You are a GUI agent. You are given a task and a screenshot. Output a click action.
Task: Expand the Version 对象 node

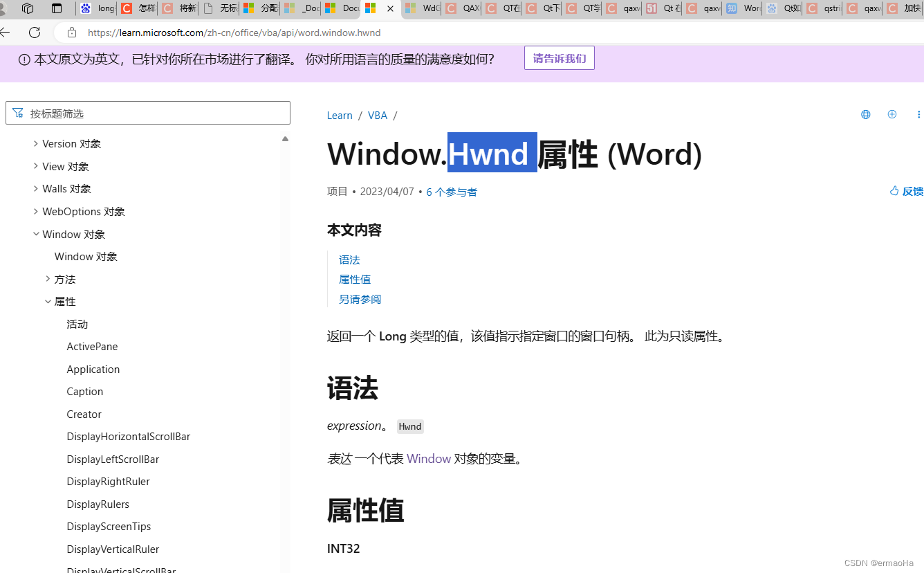pyautogui.click(x=36, y=143)
